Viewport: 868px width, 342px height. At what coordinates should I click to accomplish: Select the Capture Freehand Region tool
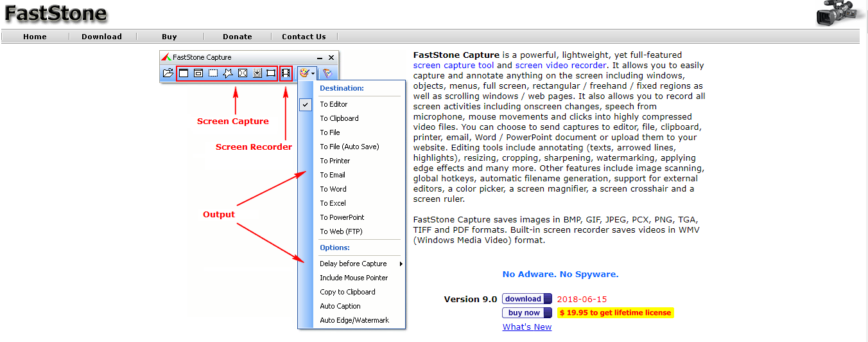tap(228, 73)
